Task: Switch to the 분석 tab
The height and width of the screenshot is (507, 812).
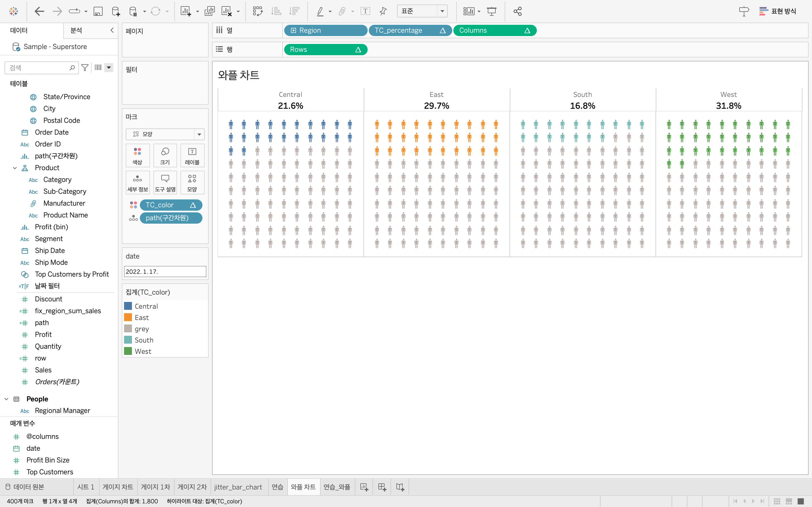Action: [x=76, y=30]
